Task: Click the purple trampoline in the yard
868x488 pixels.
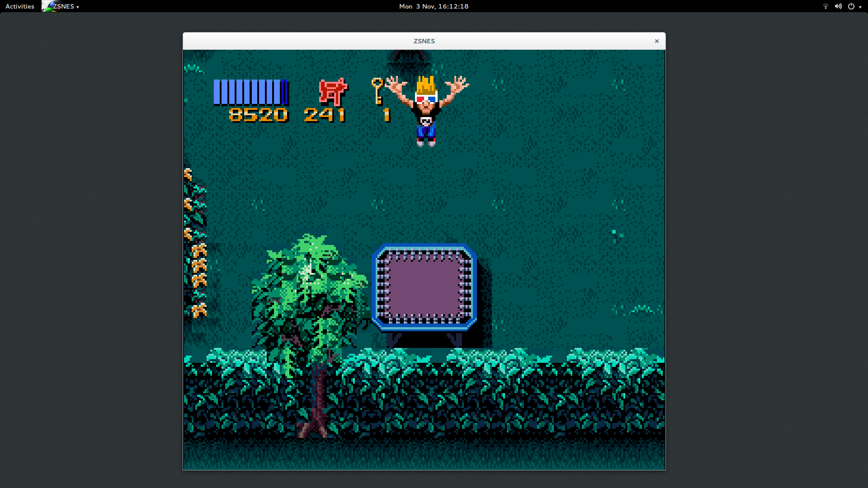Action: [424, 288]
